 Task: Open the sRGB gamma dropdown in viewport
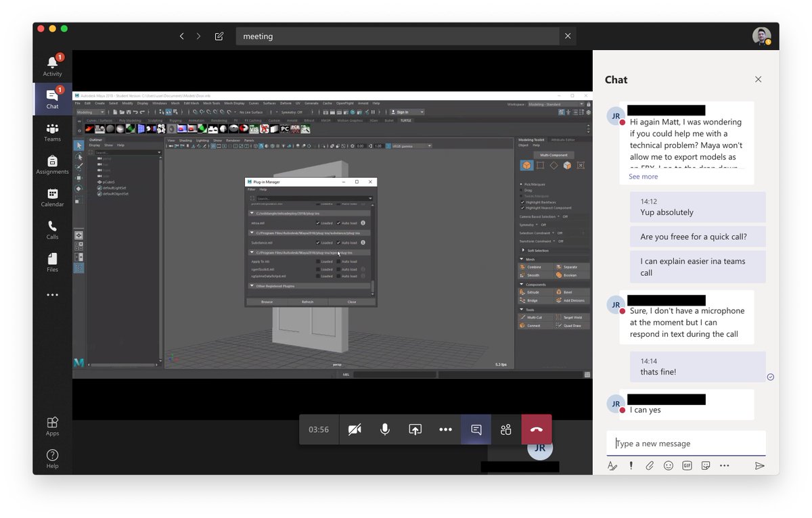pyautogui.click(x=411, y=145)
